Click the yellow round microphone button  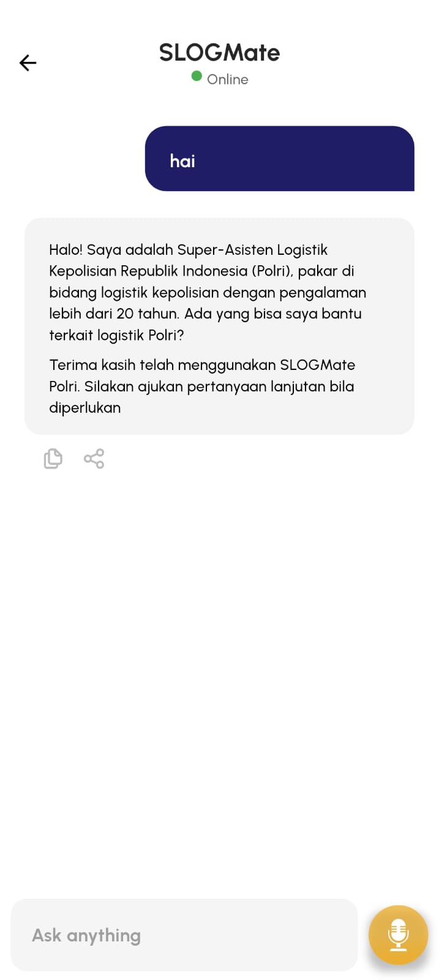pyautogui.click(x=398, y=935)
